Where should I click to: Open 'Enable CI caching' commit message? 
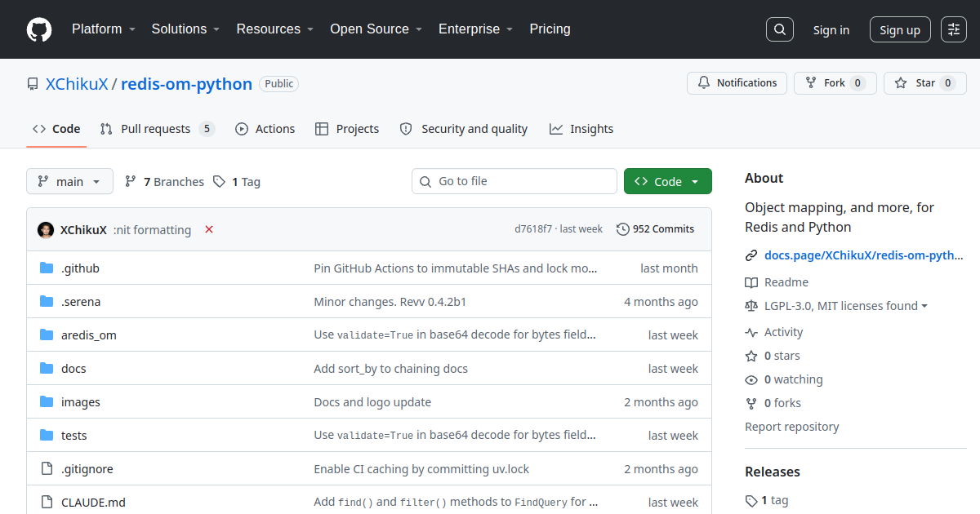point(421,469)
